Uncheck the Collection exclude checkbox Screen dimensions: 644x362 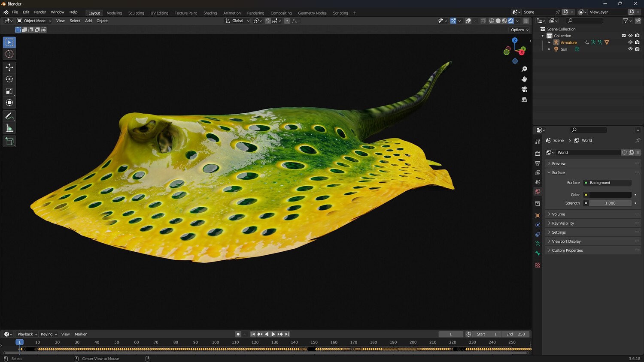624,36
